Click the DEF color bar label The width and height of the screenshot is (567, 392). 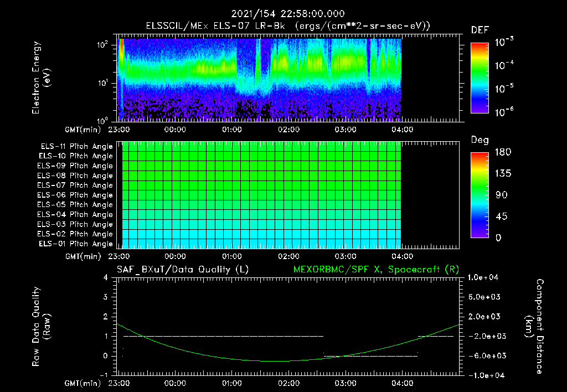[480, 30]
